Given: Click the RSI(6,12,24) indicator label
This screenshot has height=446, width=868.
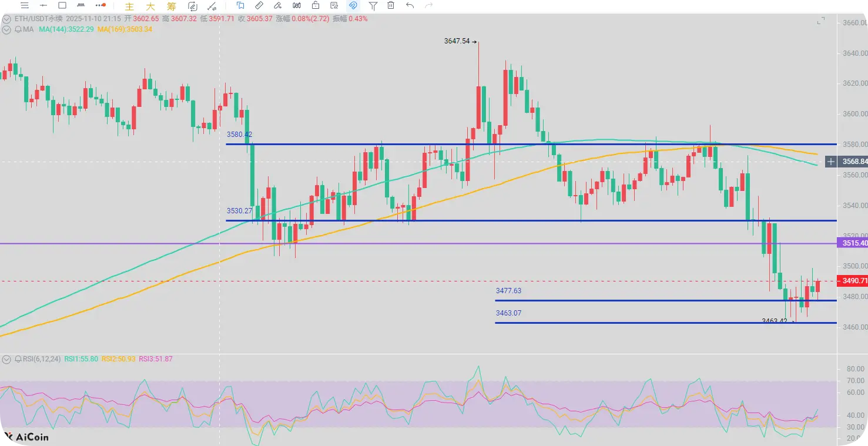Looking at the screenshot, I should (x=41, y=358).
